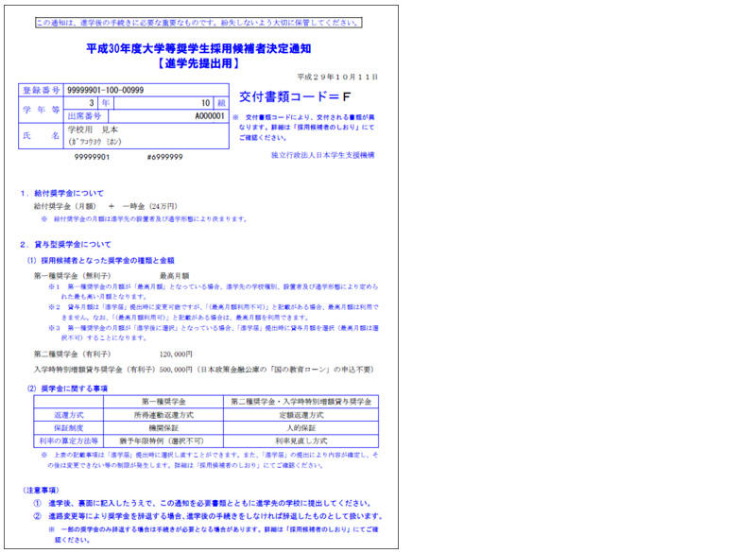Click '第一種奨学金(無利子)' line

(73, 276)
